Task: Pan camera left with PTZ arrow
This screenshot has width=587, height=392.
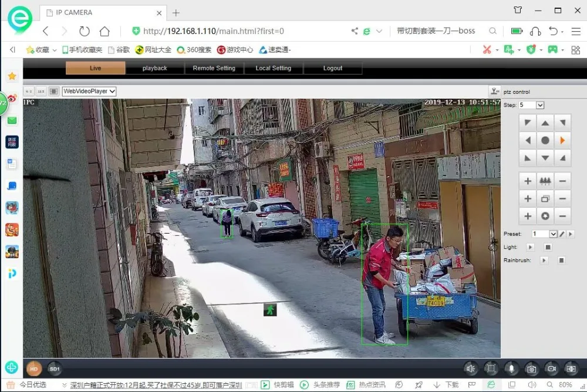Action: [528, 140]
